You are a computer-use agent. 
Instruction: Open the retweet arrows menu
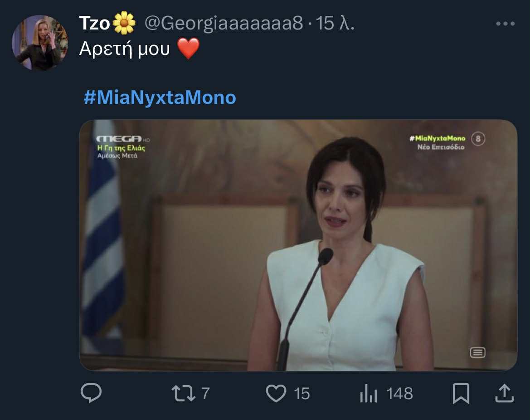(x=184, y=393)
